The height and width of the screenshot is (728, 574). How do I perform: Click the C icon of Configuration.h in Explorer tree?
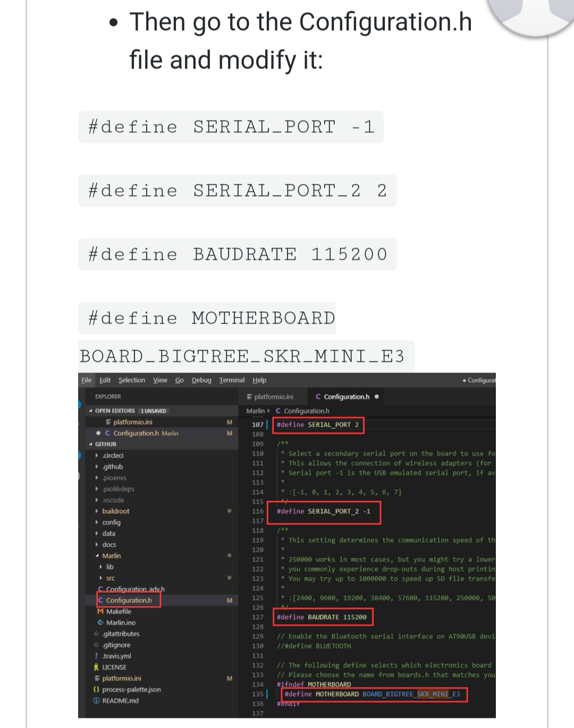[x=101, y=600]
